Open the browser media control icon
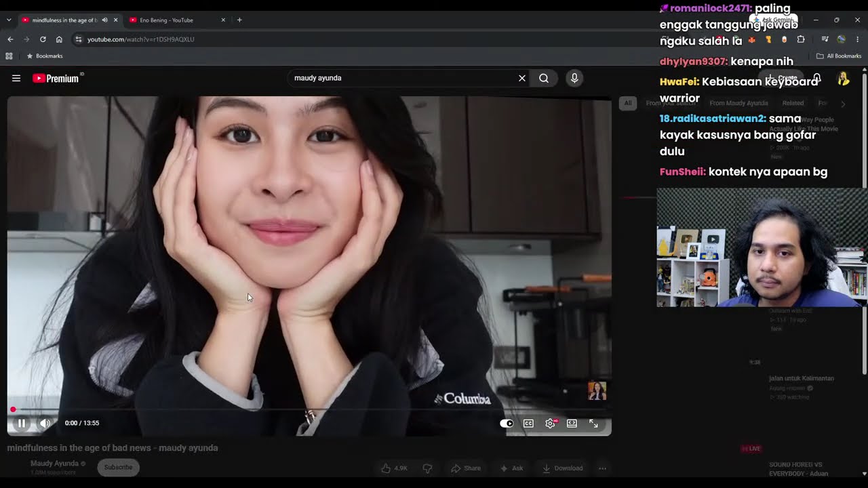The width and height of the screenshot is (868, 488). tap(825, 39)
